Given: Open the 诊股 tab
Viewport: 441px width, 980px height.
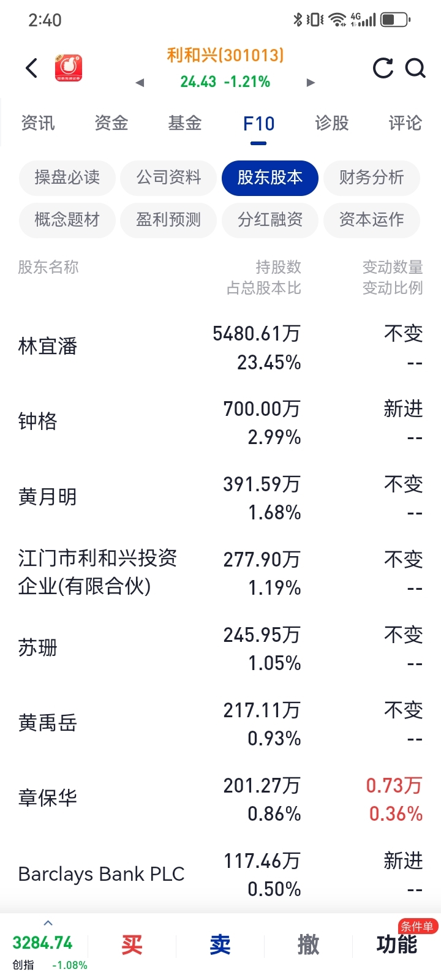Looking at the screenshot, I should click(332, 123).
